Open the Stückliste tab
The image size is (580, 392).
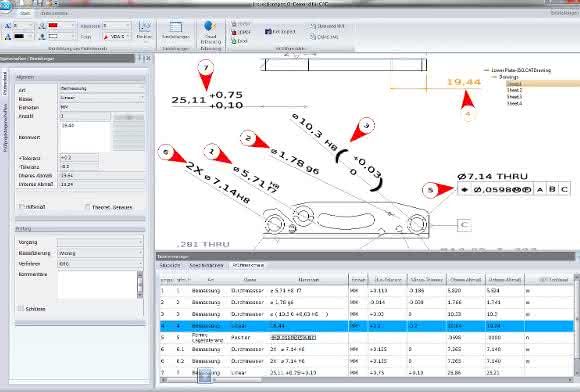click(x=170, y=265)
